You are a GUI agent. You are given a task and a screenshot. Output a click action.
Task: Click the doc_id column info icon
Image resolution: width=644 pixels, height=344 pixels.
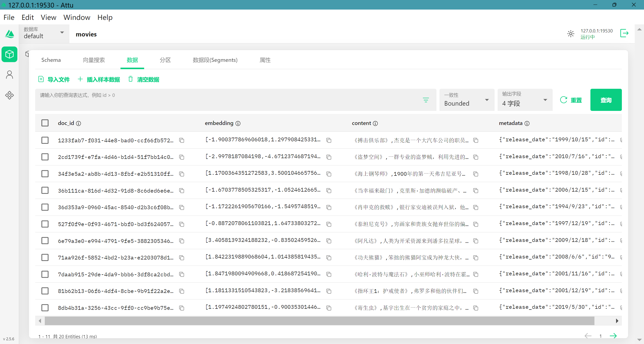[x=78, y=123]
